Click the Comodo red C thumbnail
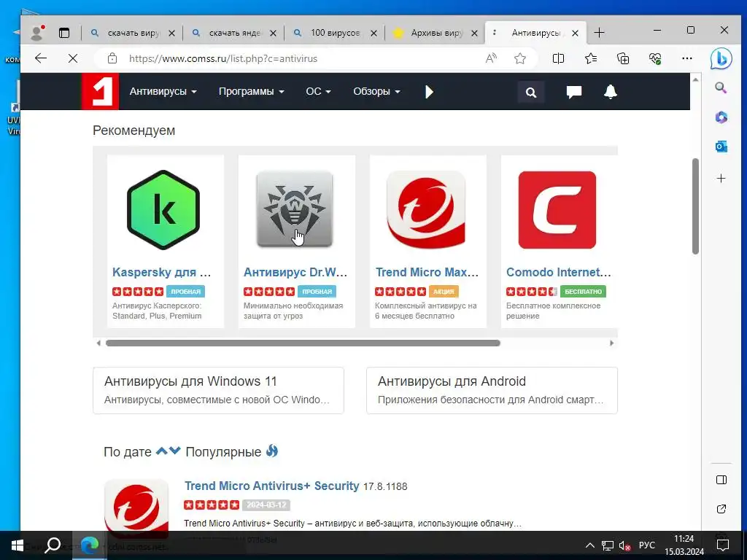 (557, 209)
